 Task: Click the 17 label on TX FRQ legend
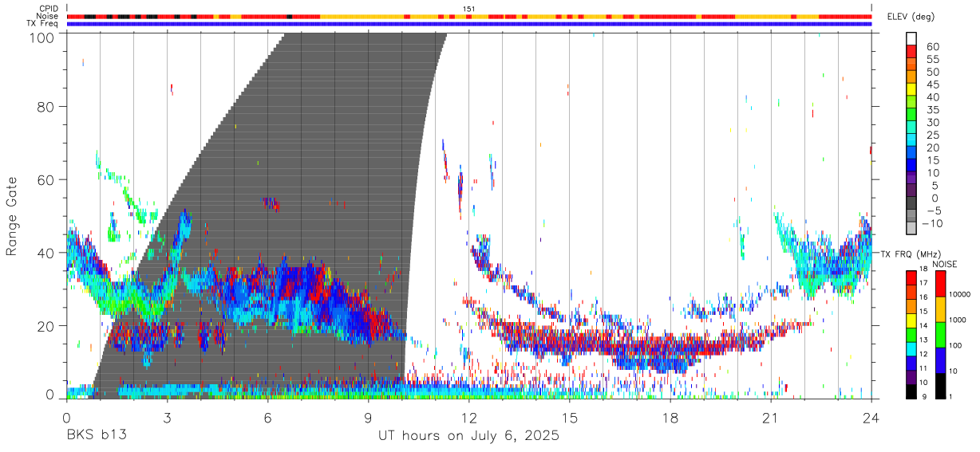924,282
